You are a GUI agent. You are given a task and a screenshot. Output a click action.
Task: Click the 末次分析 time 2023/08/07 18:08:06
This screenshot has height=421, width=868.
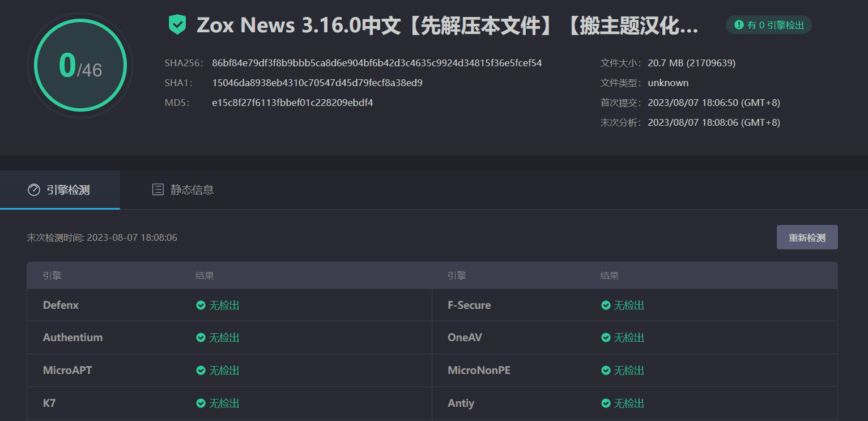point(714,122)
